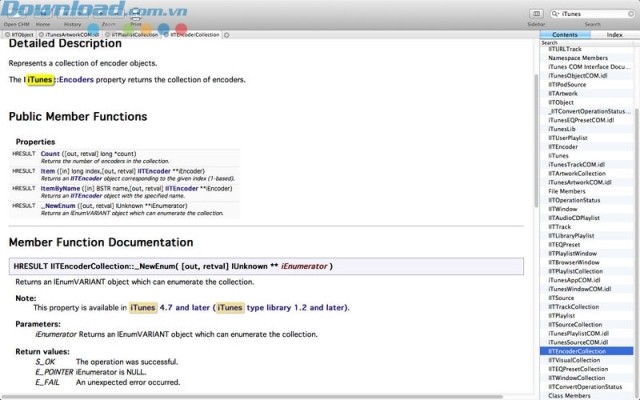640x400 pixels.
Task: Close the IITEncoderCollection tab
Action: coord(166,34)
